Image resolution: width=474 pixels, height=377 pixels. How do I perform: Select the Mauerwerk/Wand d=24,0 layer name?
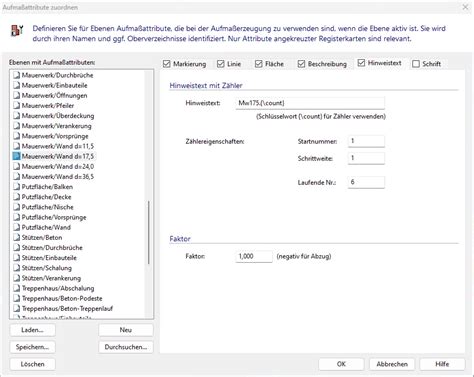(x=58, y=166)
